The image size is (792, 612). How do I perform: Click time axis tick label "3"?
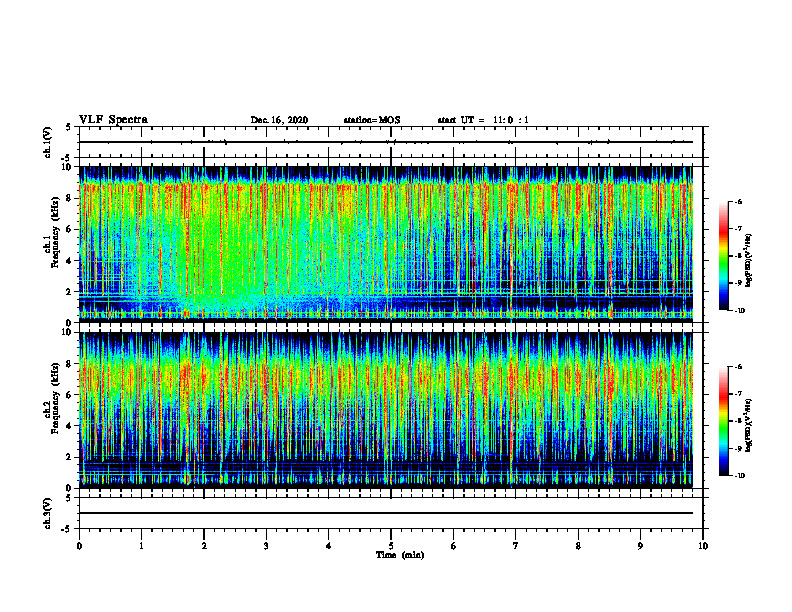[266, 546]
